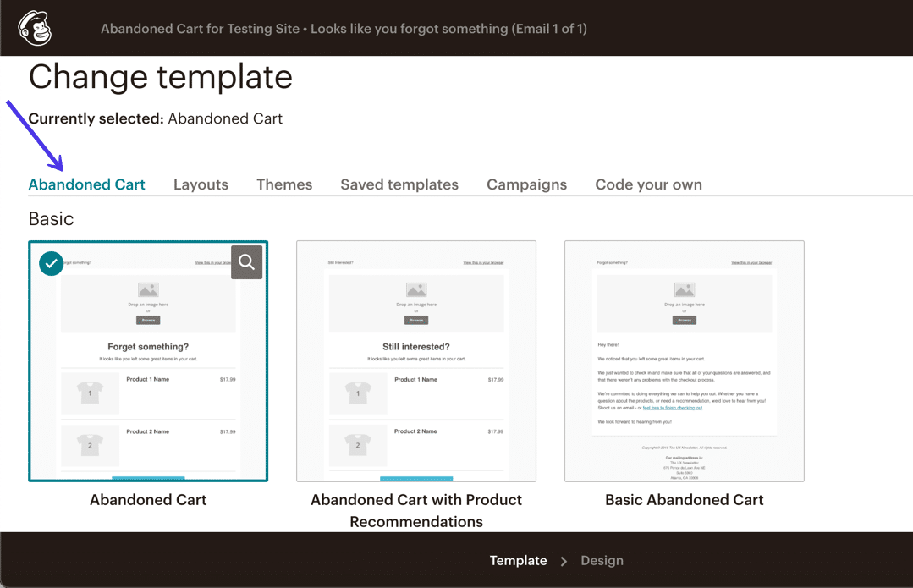
Task: Click the currently selected Abandoned Cart thumbnail
Action: [x=148, y=364]
